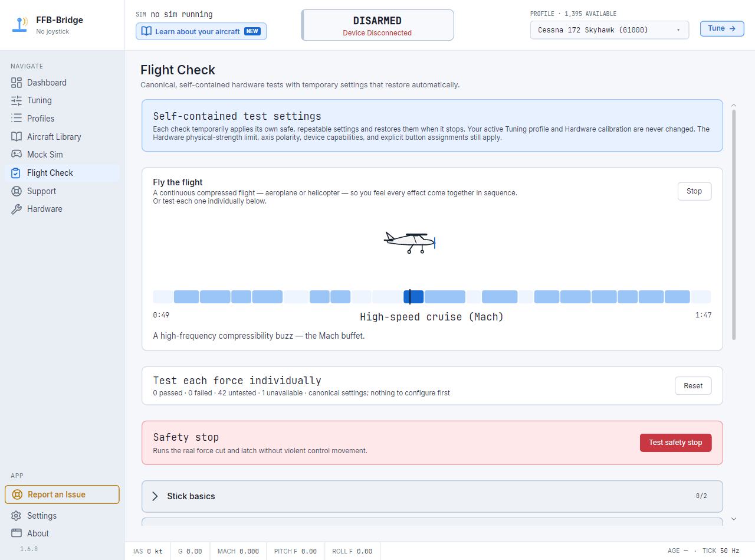This screenshot has height=560, width=755.
Task: Click the Settings gear icon
Action: (17, 516)
